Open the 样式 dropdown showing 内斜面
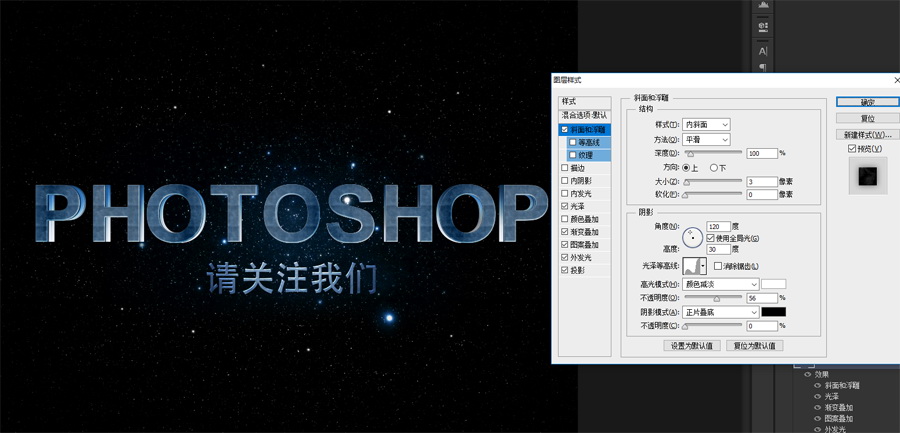Image resolution: width=900 pixels, height=433 pixels. [x=706, y=125]
